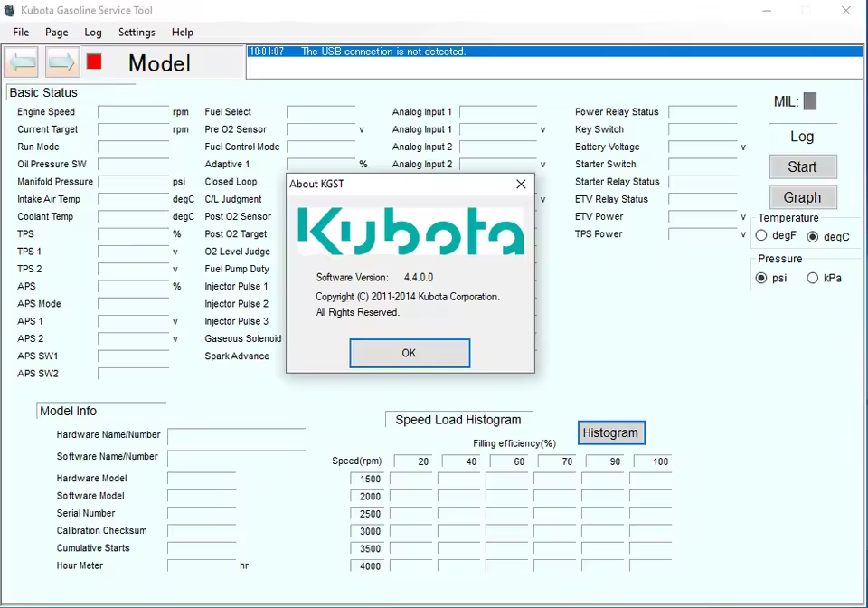
Task: Select degF temperature unit
Action: point(761,236)
